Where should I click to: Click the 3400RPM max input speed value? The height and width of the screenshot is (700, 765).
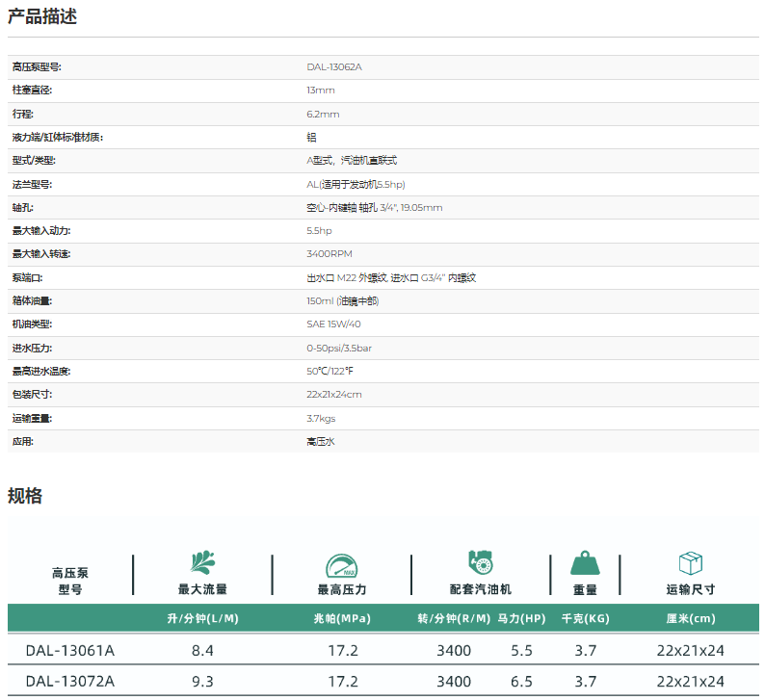point(330,254)
